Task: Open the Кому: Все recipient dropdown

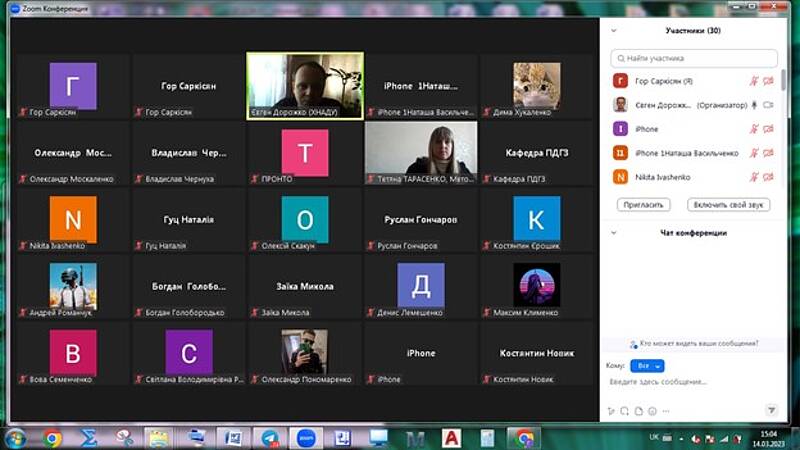Action: tap(647, 366)
